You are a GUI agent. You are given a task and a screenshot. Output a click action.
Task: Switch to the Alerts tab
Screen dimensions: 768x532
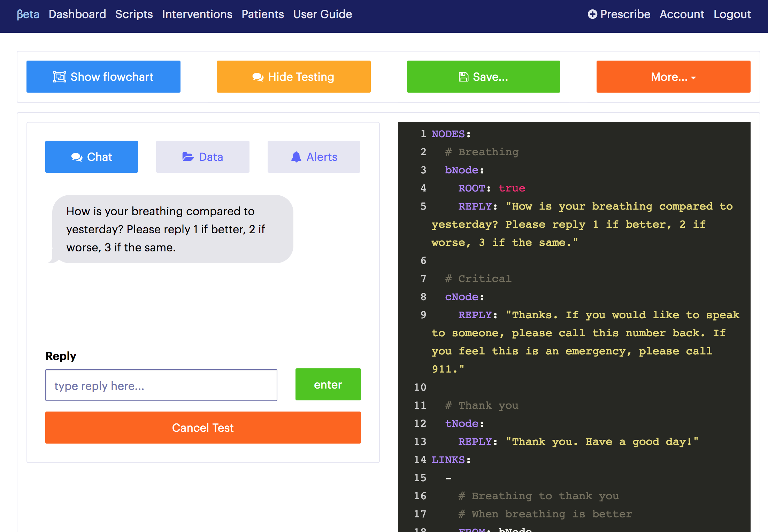tap(313, 157)
